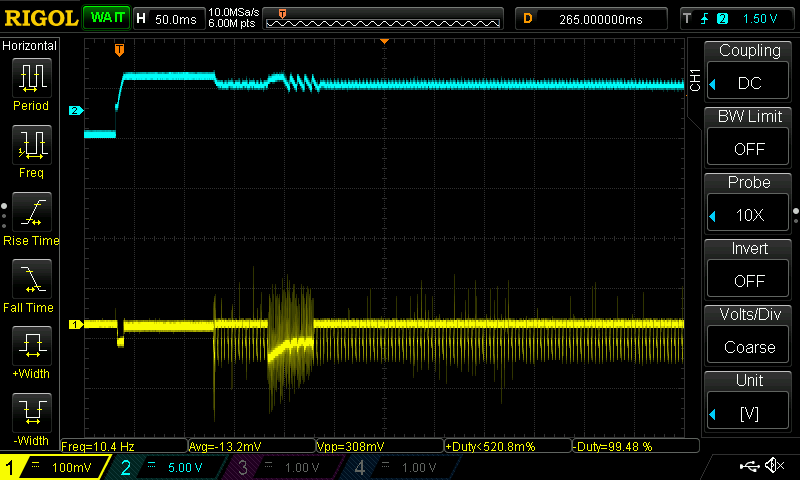Select channel 3 1.00 V tab
This screenshot has height=480, width=800.
click(284, 467)
